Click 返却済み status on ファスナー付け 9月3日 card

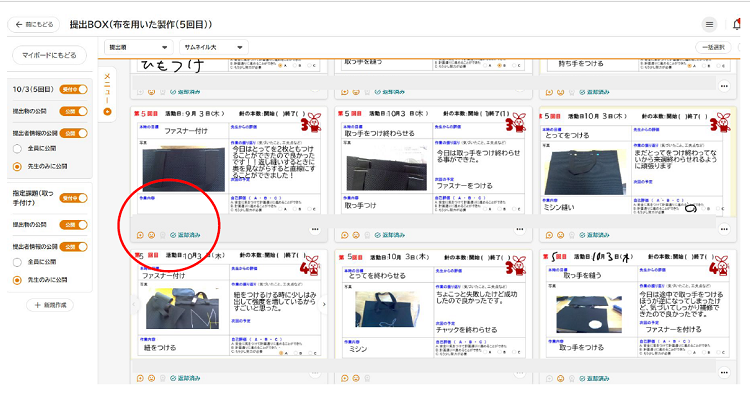[186, 235]
